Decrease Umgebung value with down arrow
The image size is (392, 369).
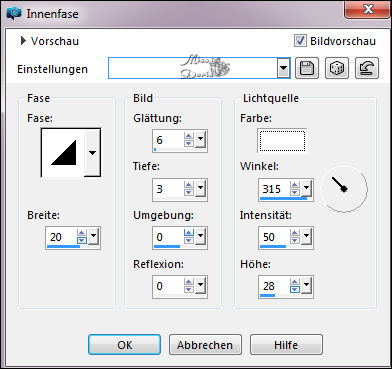189,240
